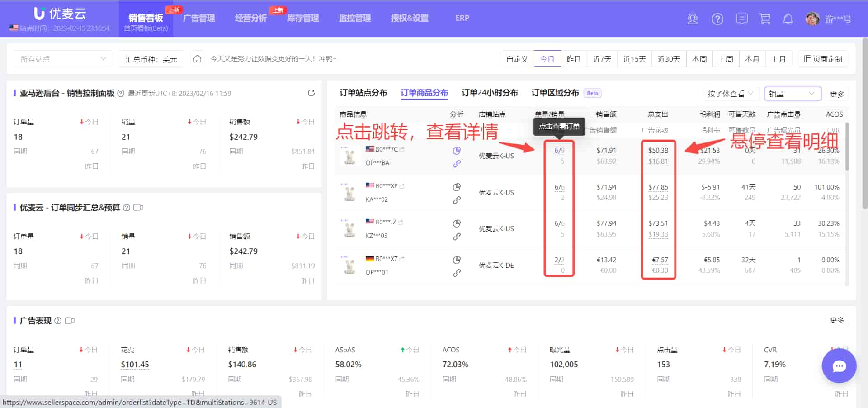Switch to 订单24小时分布 tab
This screenshot has width=868, height=408.
pos(490,93)
